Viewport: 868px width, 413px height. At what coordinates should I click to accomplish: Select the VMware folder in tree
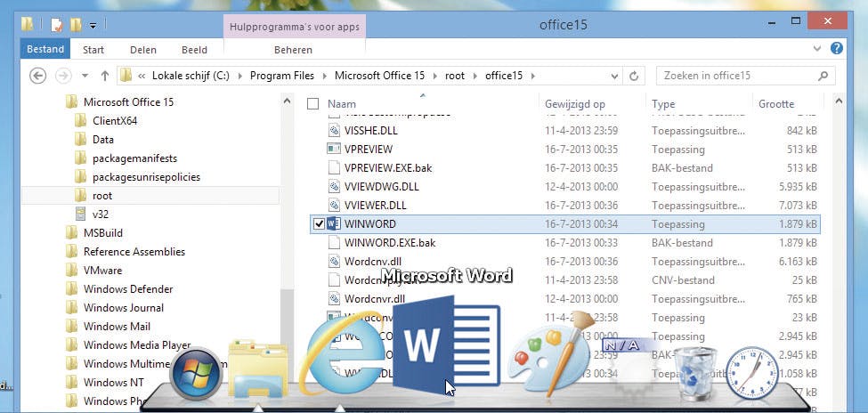click(x=102, y=271)
